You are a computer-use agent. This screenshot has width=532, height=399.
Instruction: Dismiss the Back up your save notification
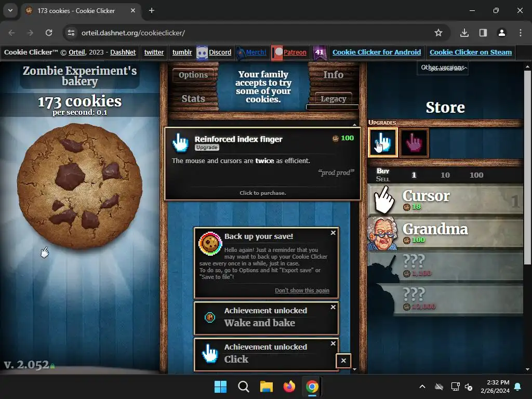point(333,233)
